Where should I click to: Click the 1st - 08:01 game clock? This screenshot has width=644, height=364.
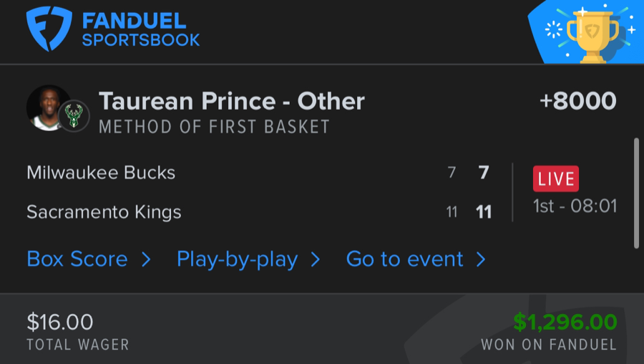pos(575,207)
